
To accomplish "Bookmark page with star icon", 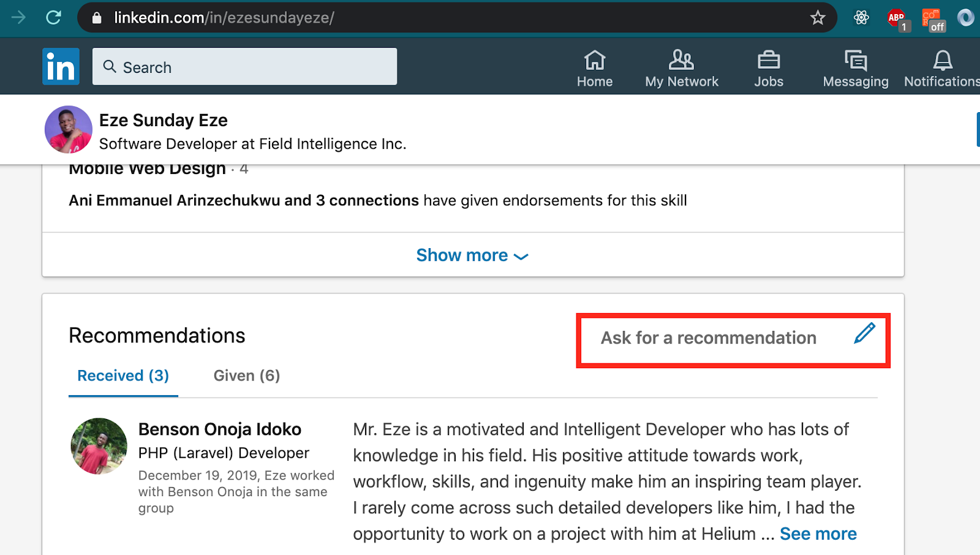I will click(818, 18).
